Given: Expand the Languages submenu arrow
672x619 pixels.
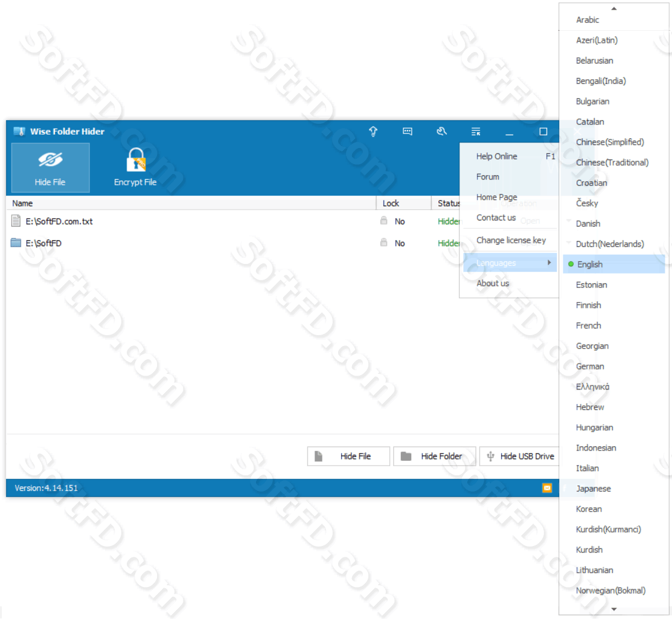Looking at the screenshot, I should click(x=549, y=262).
